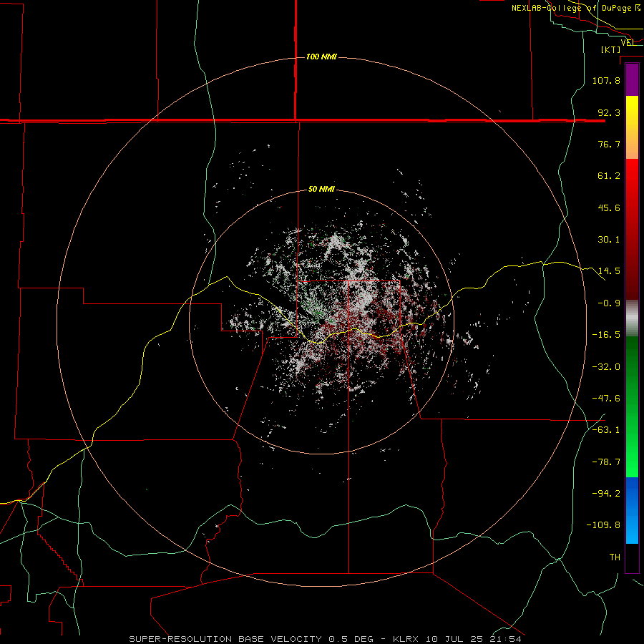Click the 100 NMI range ring label
The height and width of the screenshot is (644, 644).
(x=321, y=57)
